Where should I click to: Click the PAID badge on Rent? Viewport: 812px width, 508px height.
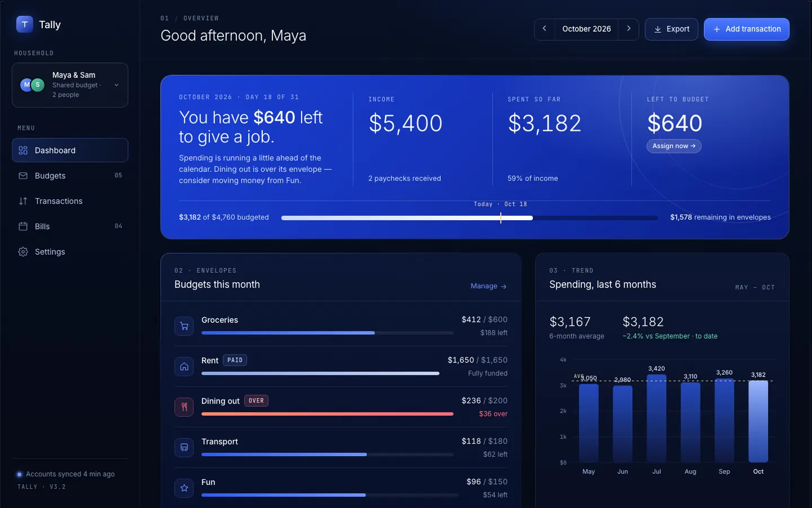point(235,360)
